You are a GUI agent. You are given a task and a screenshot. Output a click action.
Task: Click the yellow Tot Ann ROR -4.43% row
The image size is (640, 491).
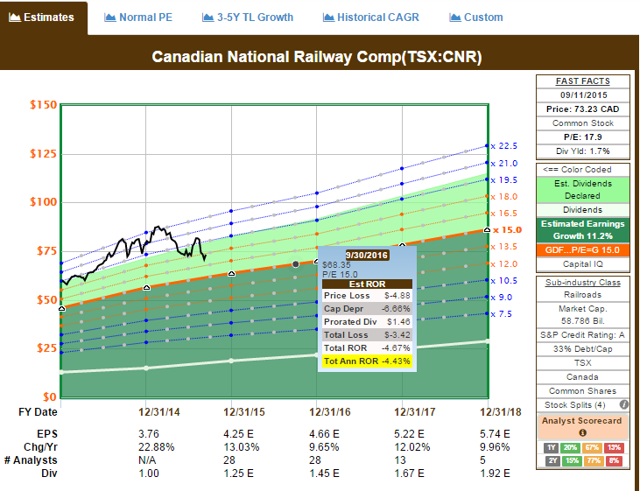pos(367,361)
